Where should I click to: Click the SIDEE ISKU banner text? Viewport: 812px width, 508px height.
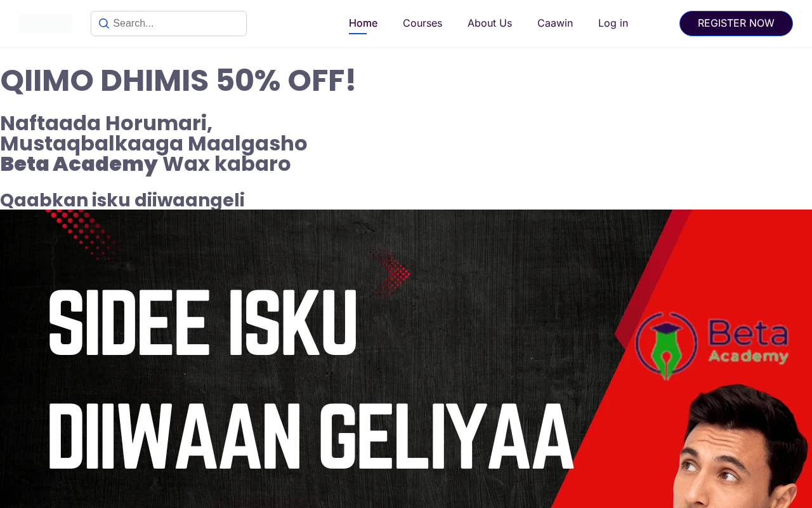coord(203,322)
